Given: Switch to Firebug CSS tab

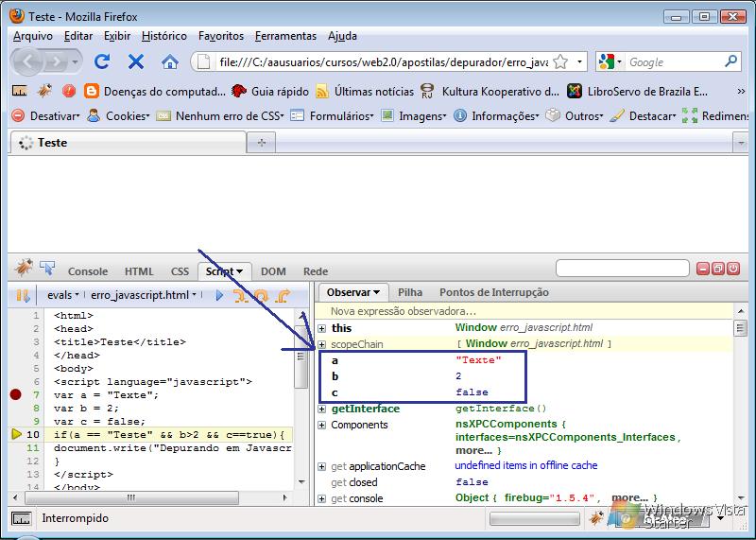Looking at the screenshot, I should click(180, 271).
